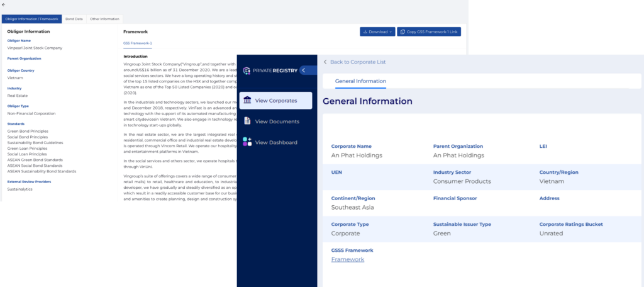644x287 pixels.
Task: Click the Financial Sponsor field label
Action: 455,198
